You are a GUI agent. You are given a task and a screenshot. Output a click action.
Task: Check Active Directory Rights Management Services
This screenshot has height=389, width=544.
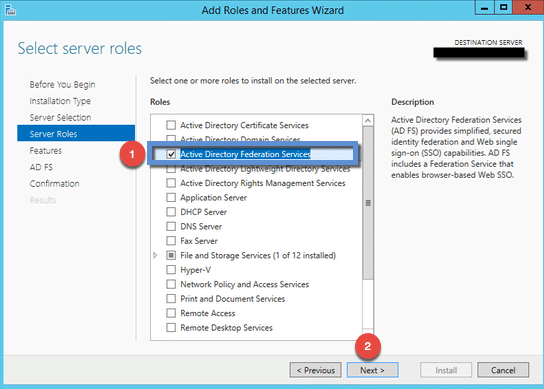coord(171,183)
